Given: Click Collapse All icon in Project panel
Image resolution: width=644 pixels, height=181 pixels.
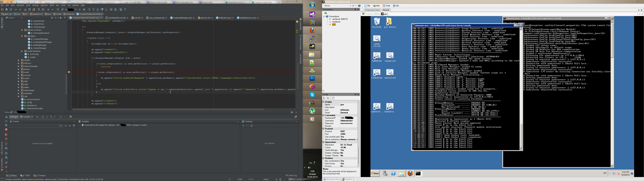Looking at the screenshot, I should click(56, 18).
